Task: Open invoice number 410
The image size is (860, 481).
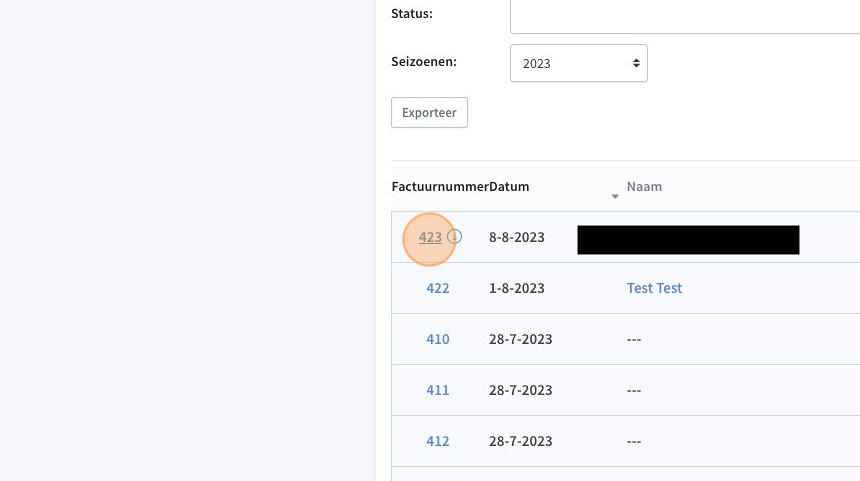Action: [438, 339]
